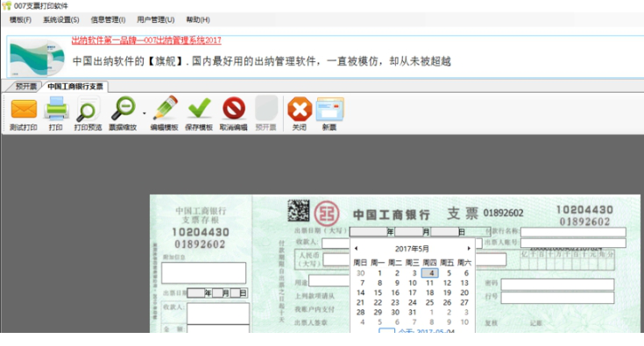Screen dimensions: 644x346
Task: Cancel editing with the red prohibition icon
Action: [x=234, y=109]
